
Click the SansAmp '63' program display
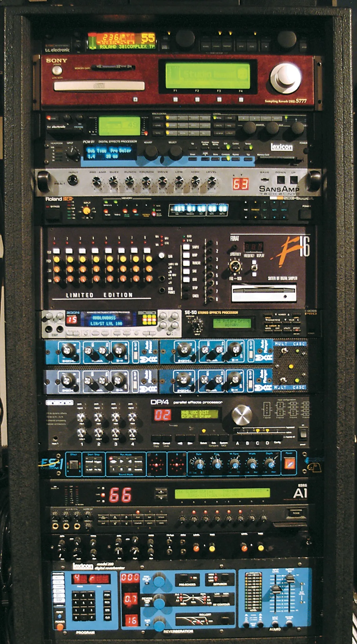(240, 184)
